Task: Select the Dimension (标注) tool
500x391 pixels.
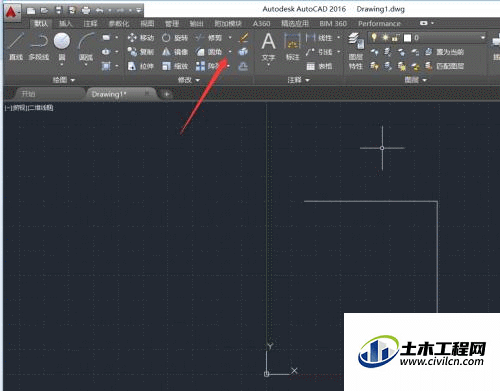Action: click(292, 47)
